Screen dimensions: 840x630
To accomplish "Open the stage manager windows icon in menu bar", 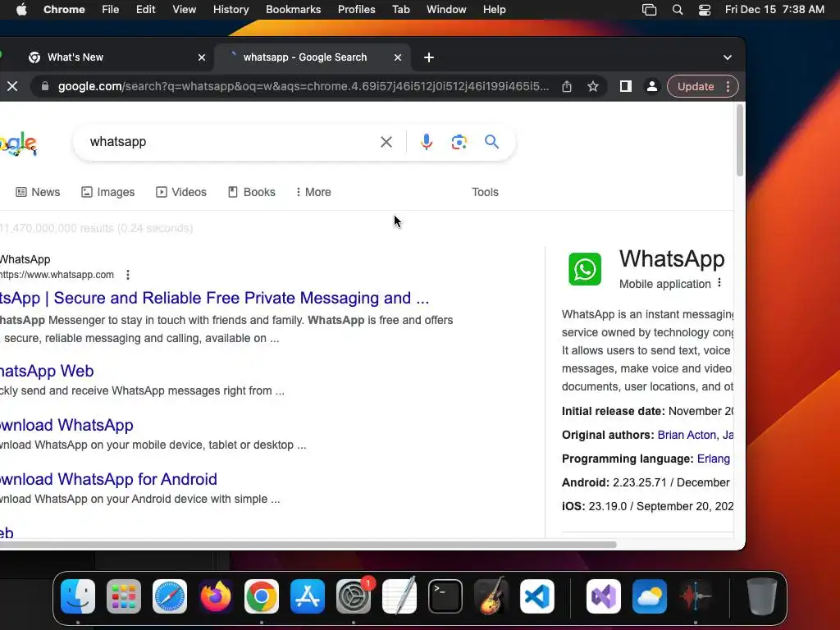I will pyautogui.click(x=650, y=10).
